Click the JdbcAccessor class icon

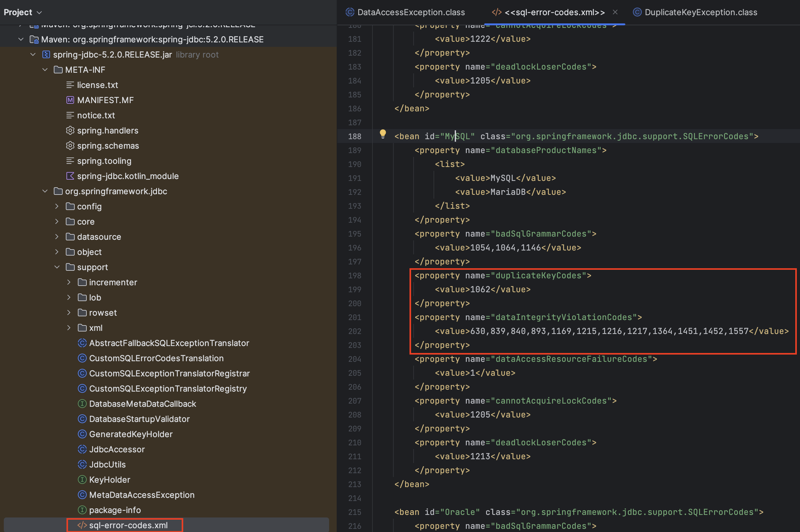82,449
